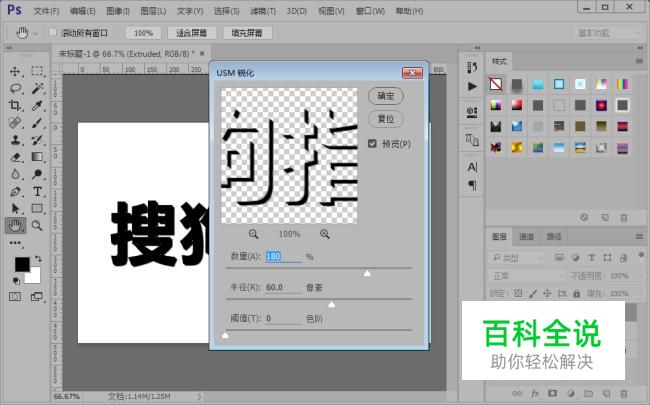Click the 数量 amount slider handle

pyautogui.click(x=367, y=274)
